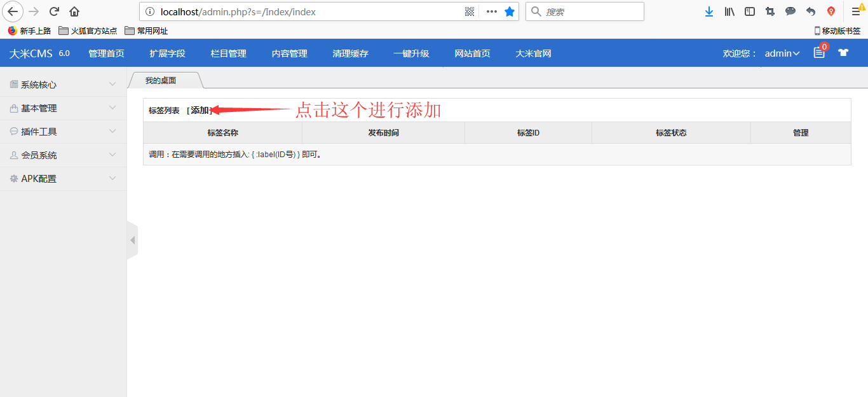Reload the page with the refresh icon

(55, 11)
